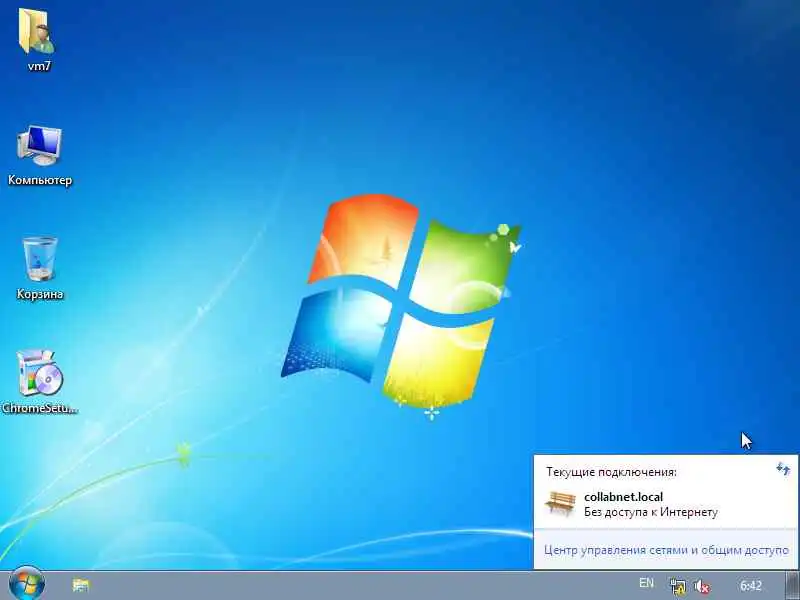Select the collabnet.local network connection
Viewport: 800px width, 600px height.
click(x=665, y=504)
